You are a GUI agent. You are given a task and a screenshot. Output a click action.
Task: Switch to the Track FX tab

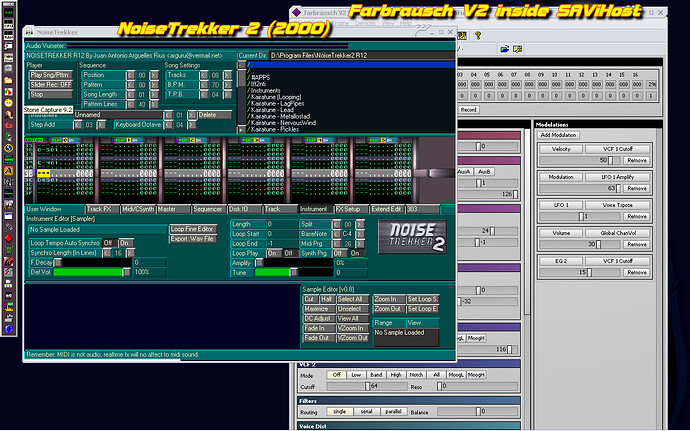103,209
